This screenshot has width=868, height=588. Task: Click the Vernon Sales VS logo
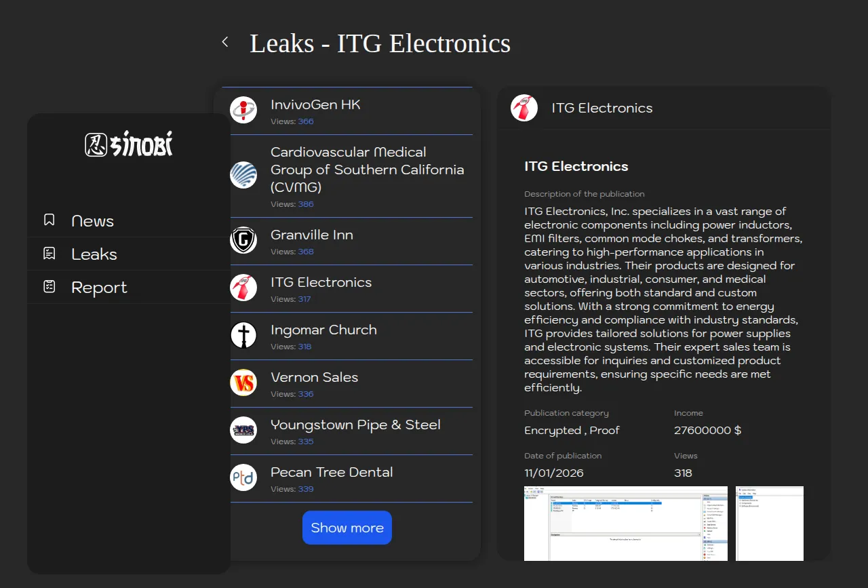(x=243, y=383)
